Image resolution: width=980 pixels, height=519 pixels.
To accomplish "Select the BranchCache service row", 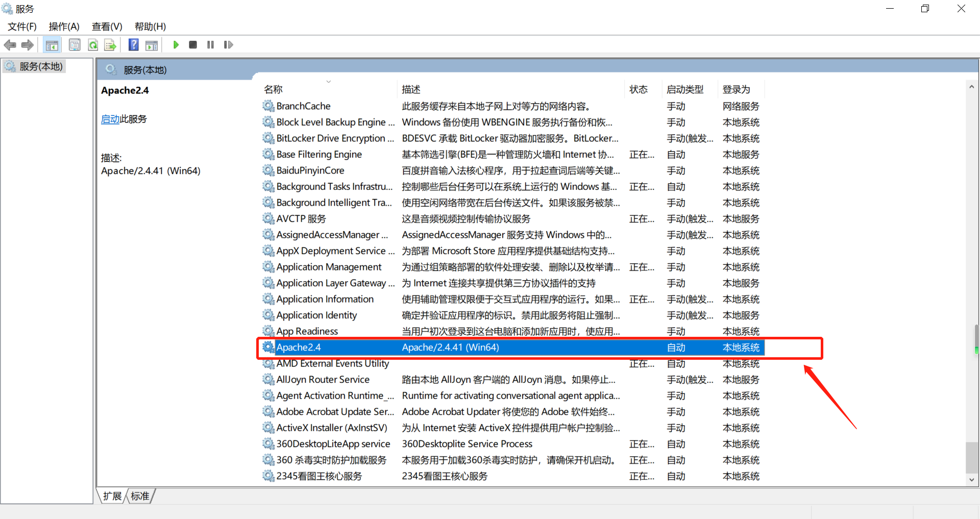I will click(x=512, y=106).
